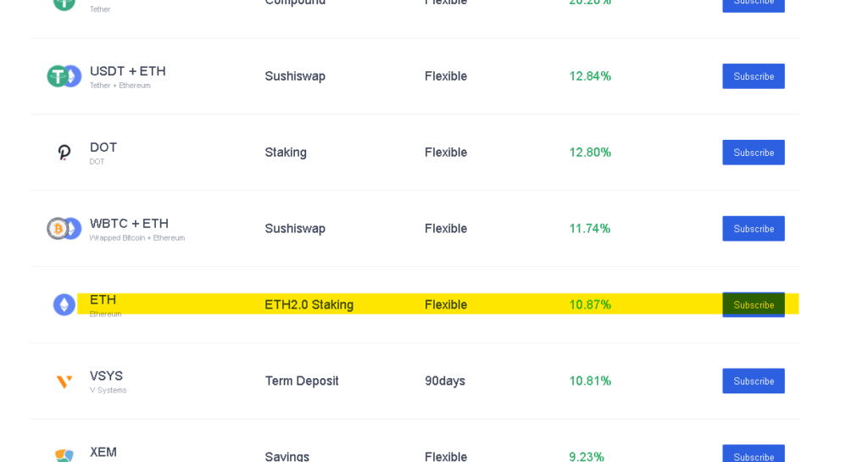868x462 pixels.
Task: Subscribe to DOT Staking product
Action: 754,152
